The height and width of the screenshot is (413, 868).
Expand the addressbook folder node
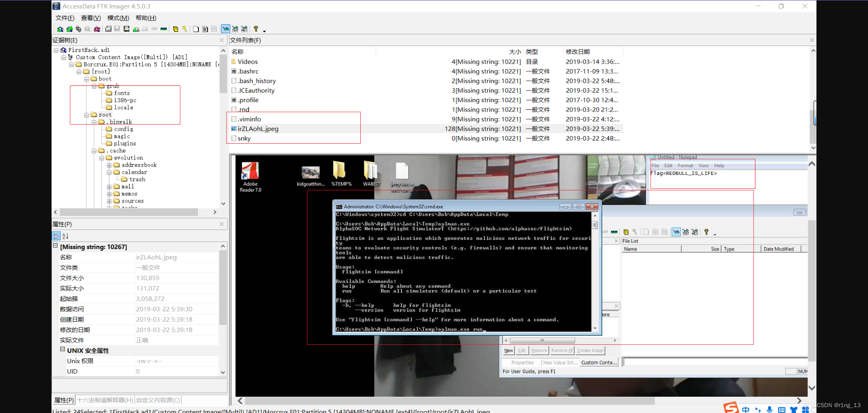coord(109,165)
